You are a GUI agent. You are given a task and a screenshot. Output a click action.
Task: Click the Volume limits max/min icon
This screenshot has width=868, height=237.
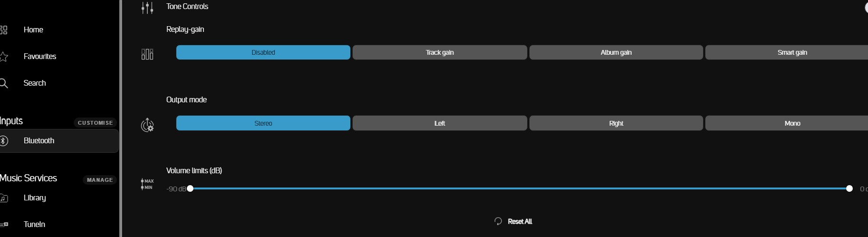tap(147, 184)
